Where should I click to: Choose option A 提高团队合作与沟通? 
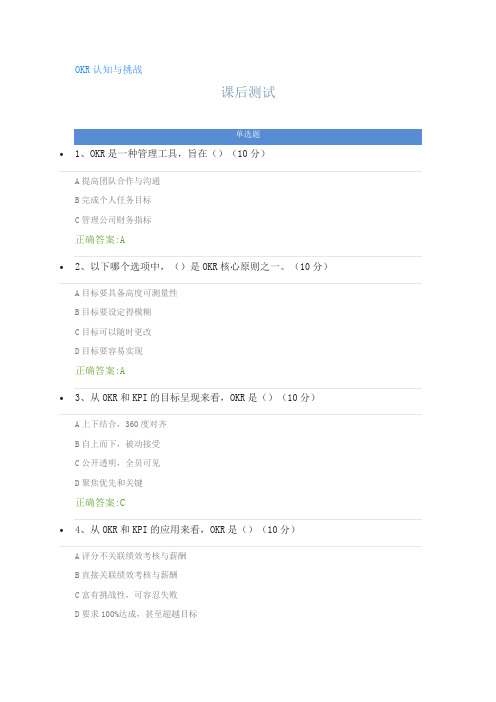pyautogui.click(x=117, y=181)
